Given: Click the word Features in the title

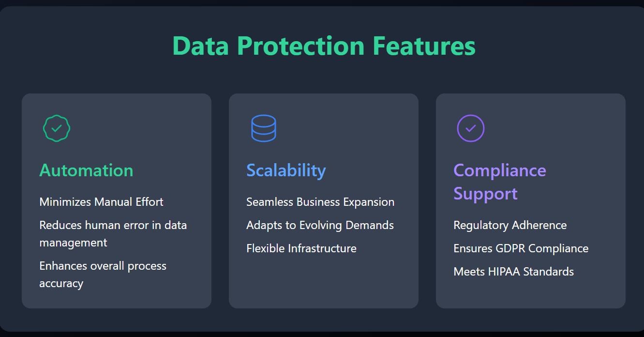Looking at the screenshot, I should (424, 46).
